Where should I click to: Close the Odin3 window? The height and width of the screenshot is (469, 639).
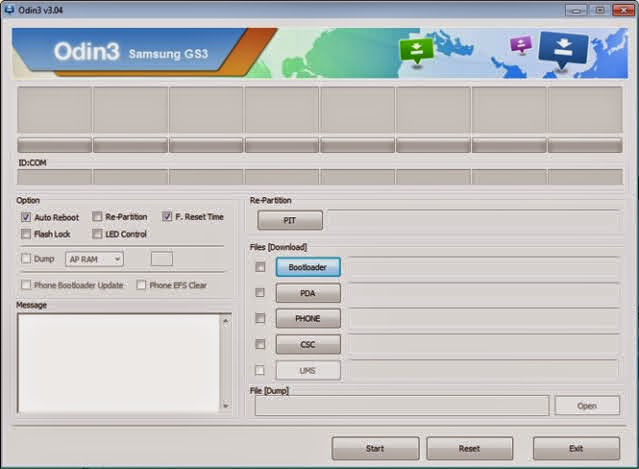coord(624,10)
